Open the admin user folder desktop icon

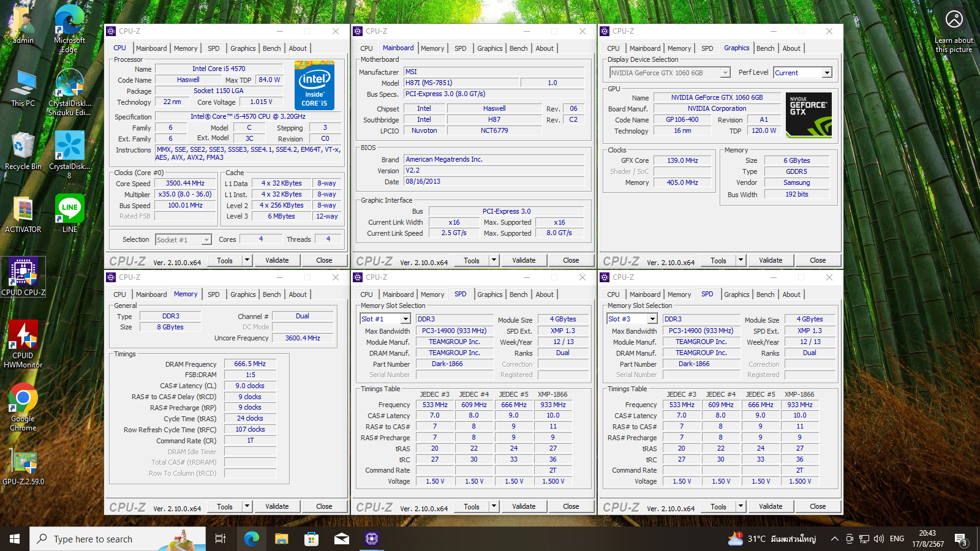point(23,25)
